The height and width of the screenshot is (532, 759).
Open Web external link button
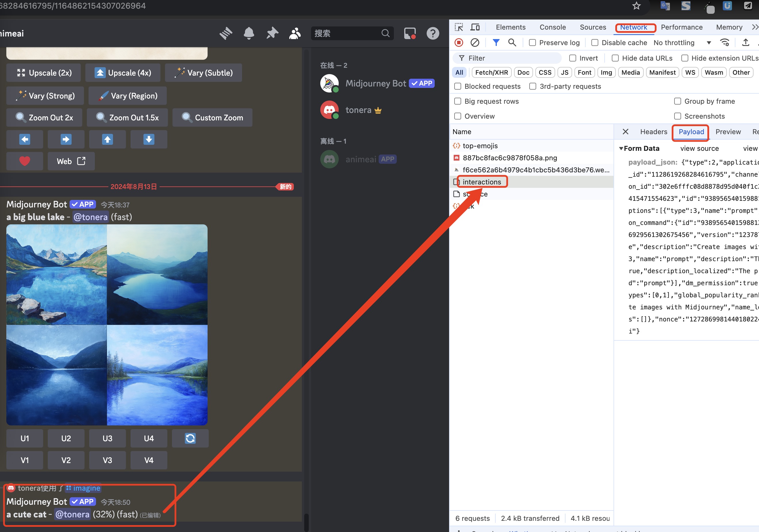(71, 161)
